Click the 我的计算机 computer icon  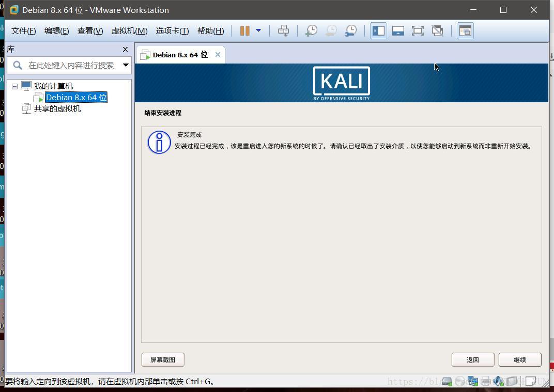pyautogui.click(x=26, y=86)
